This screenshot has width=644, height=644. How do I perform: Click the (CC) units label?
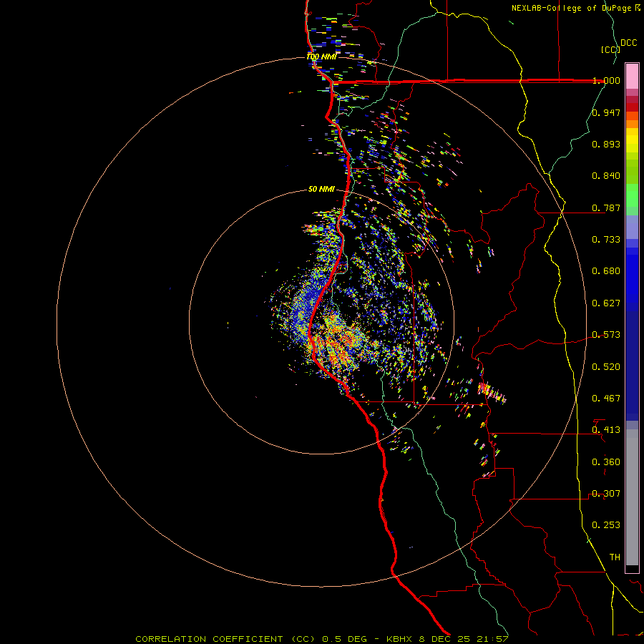coord(610,49)
